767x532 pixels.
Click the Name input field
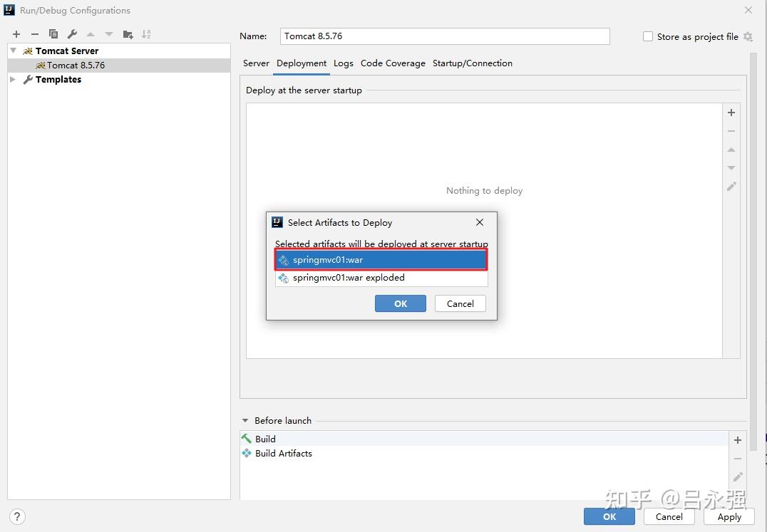445,36
